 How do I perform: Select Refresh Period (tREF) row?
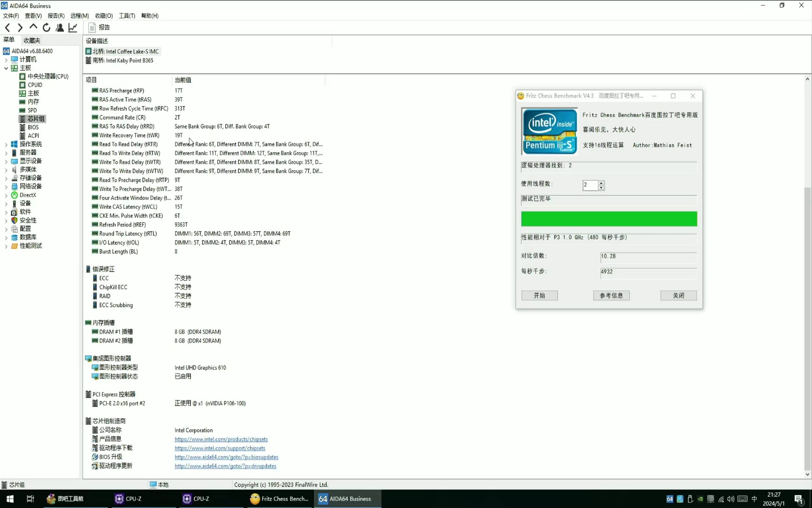click(205, 225)
